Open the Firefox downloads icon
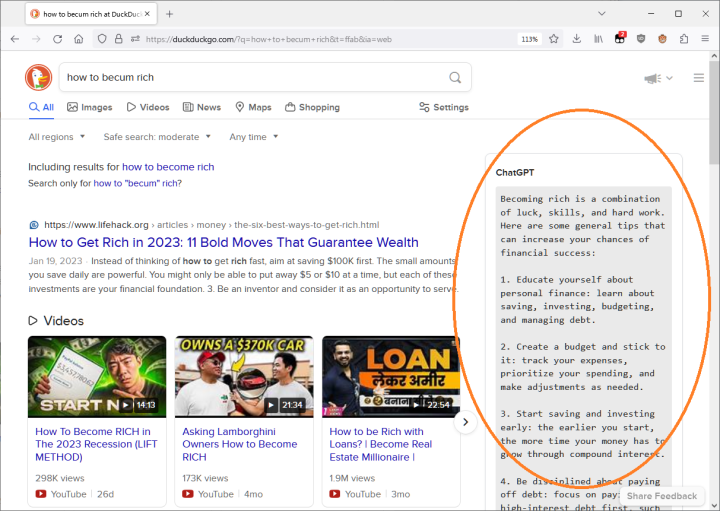Viewport: 720px width, 511px height. (x=577, y=39)
